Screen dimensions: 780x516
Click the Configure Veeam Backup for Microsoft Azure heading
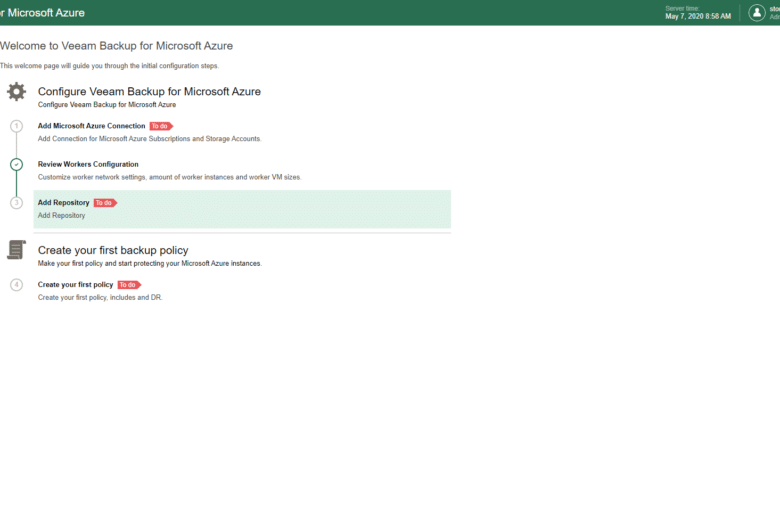149,92
